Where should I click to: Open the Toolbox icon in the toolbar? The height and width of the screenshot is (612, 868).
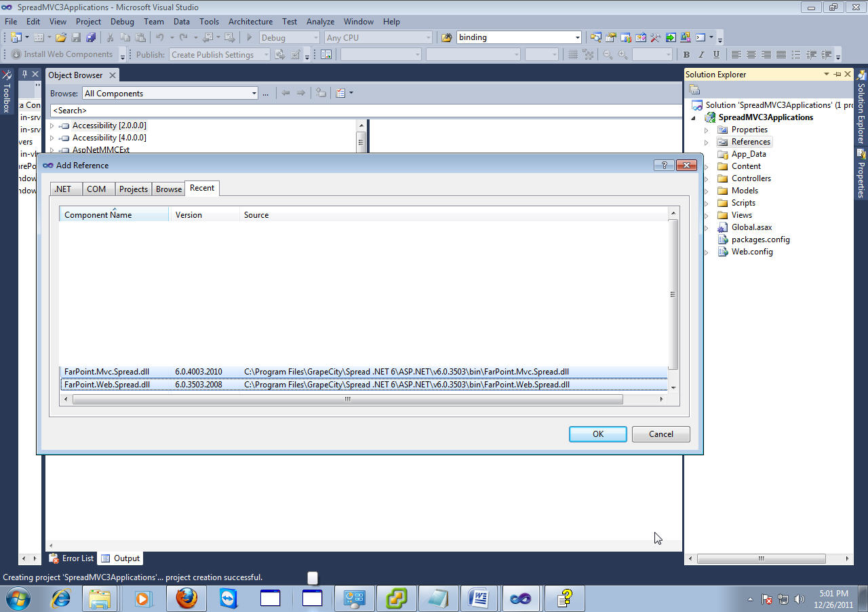click(656, 38)
